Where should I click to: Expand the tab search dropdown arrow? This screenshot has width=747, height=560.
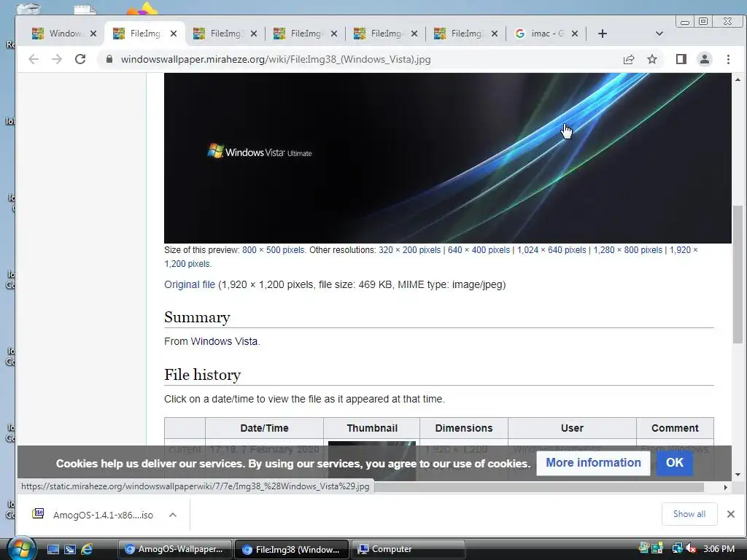coord(659,34)
